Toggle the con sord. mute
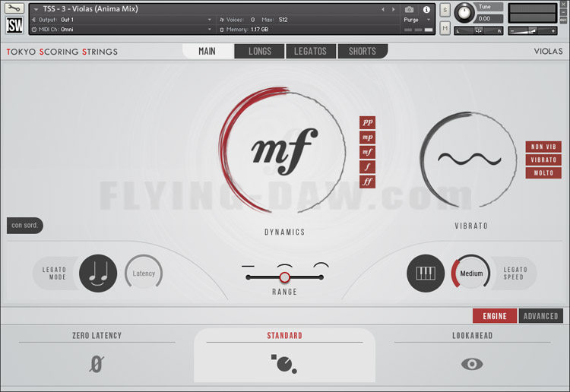 [25, 226]
